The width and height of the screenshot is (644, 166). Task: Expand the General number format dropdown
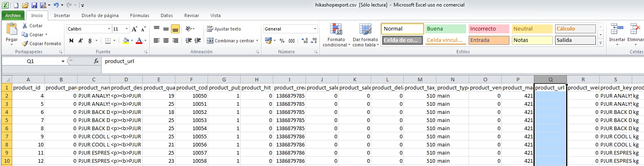coord(315,29)
